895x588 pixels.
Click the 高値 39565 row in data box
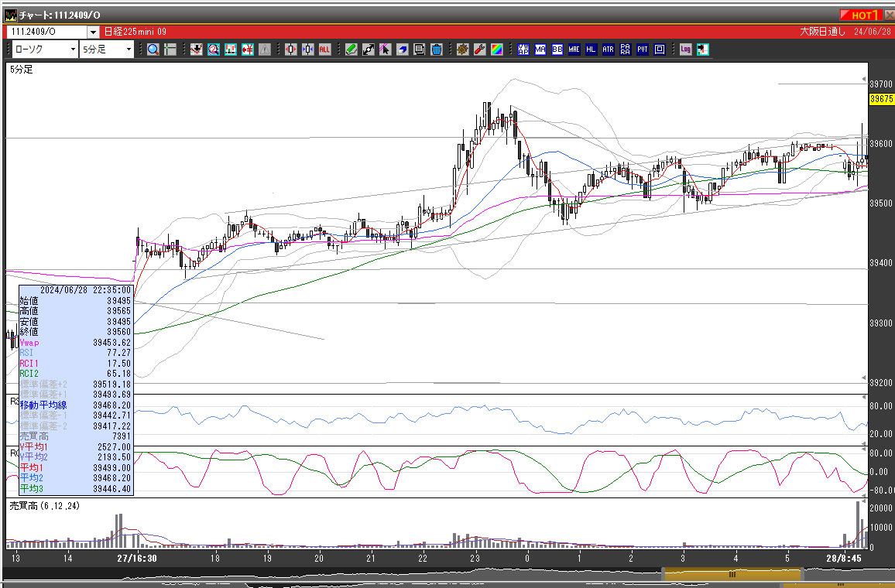[75, 311]
